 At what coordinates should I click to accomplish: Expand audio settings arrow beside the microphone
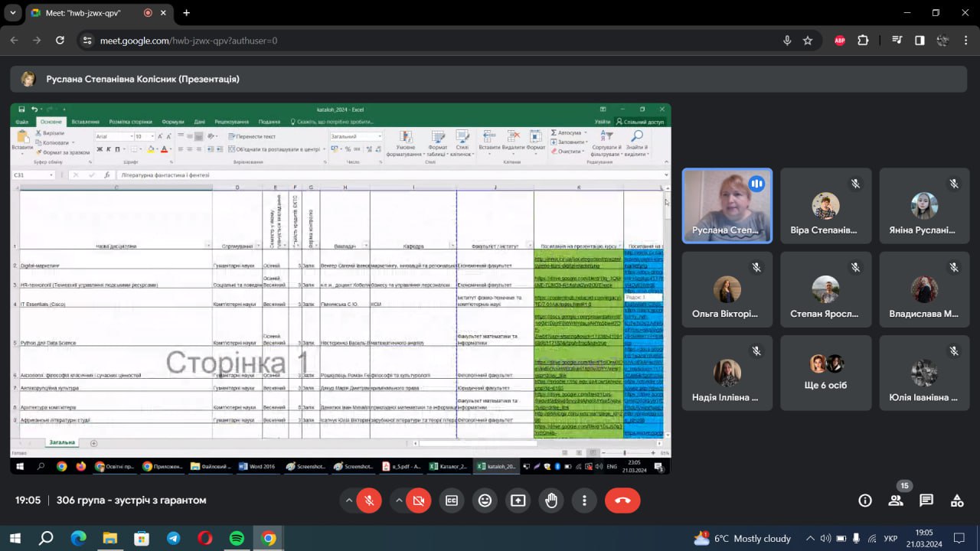tap(349, 500)
